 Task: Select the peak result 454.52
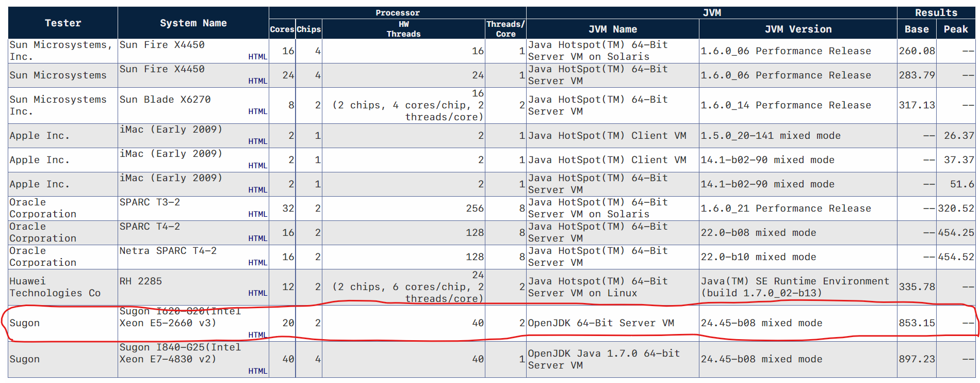pyautogui.click(x=956, y=257)
